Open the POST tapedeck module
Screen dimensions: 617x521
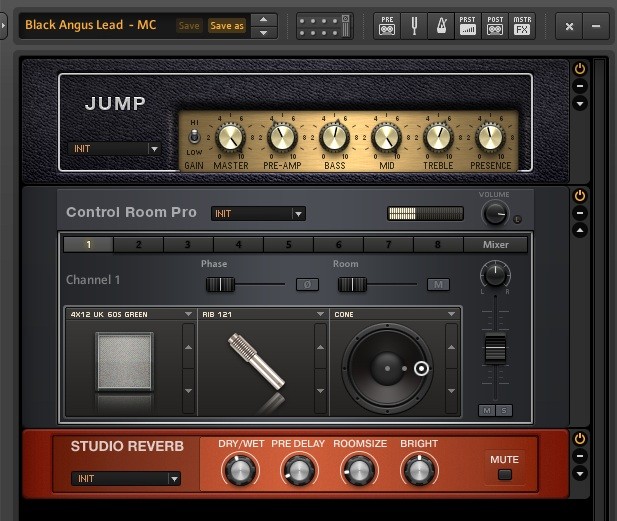[x=495, y=26]
